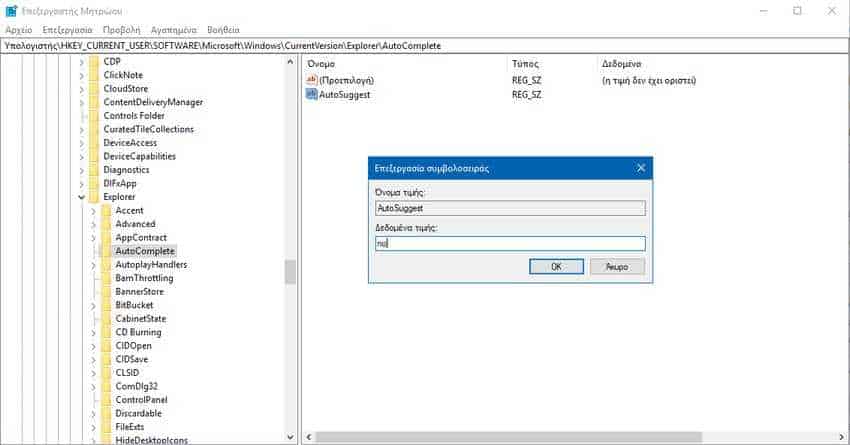The height and width of the screenshot is (445, 850).
Task: Select the CIDOpen tree key
Action: point(133,346)
